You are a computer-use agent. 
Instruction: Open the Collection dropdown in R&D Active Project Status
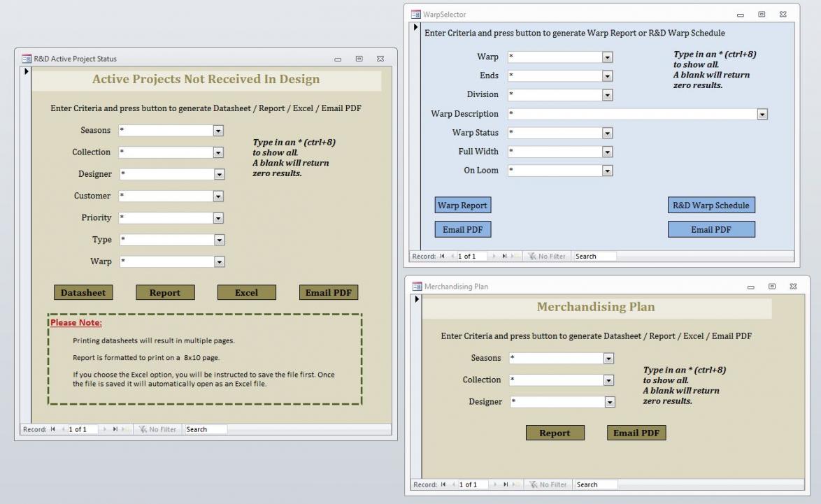[218, 153]
